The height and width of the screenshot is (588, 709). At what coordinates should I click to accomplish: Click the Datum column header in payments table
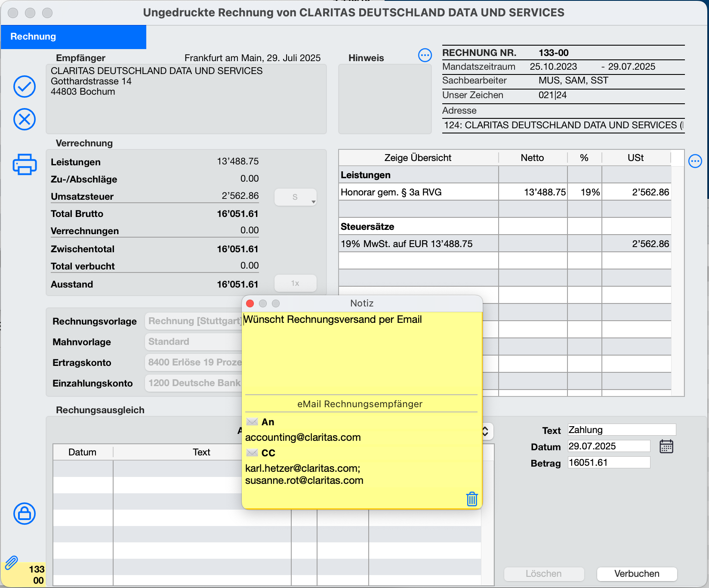[83, 452]
